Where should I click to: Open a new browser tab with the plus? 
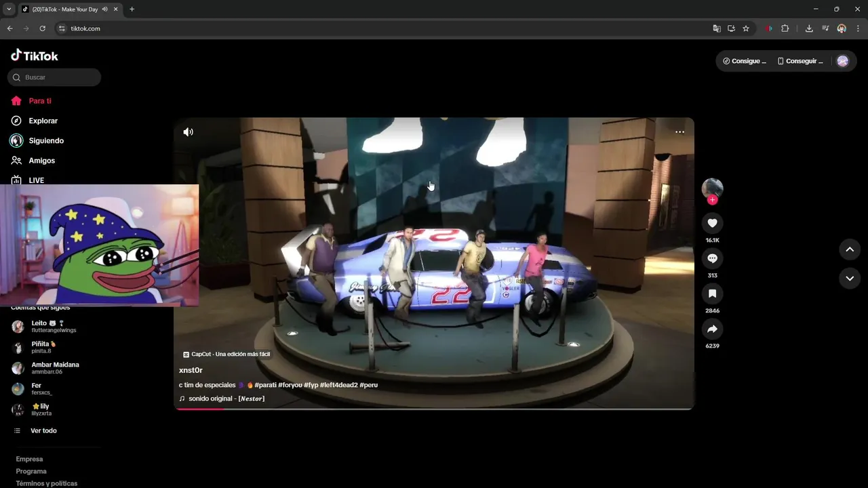tap(132, 9)
